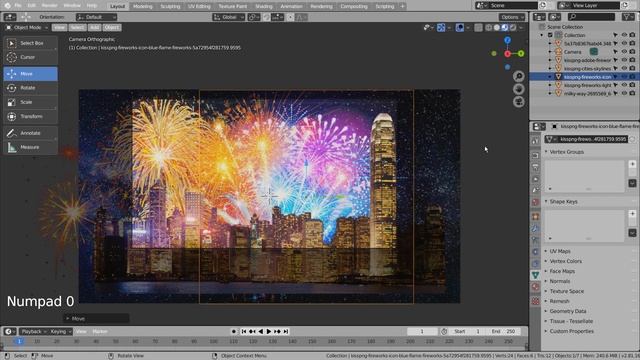Pick the Scale tool

[31, 102]
